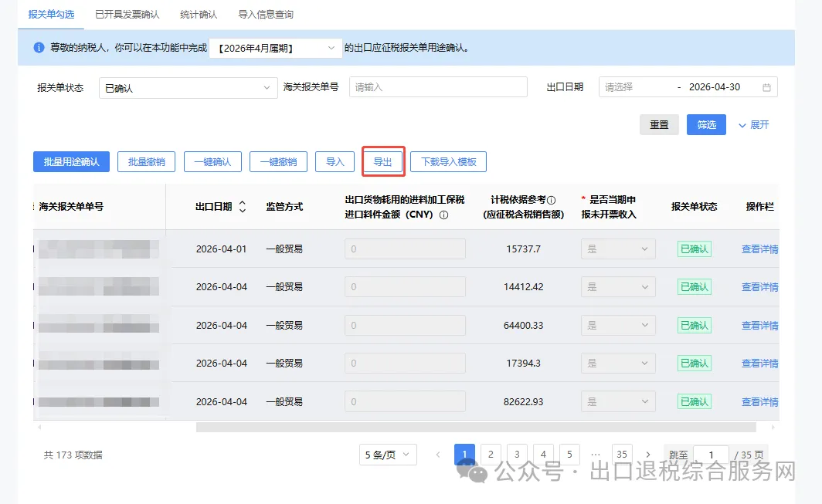Click the 导出 export button

click(382, 162)
